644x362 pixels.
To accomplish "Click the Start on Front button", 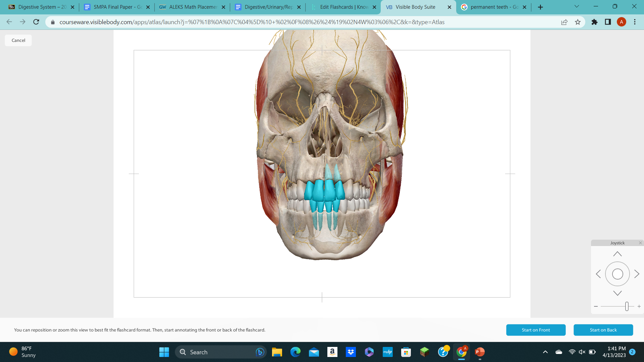I will click(536, 330).
